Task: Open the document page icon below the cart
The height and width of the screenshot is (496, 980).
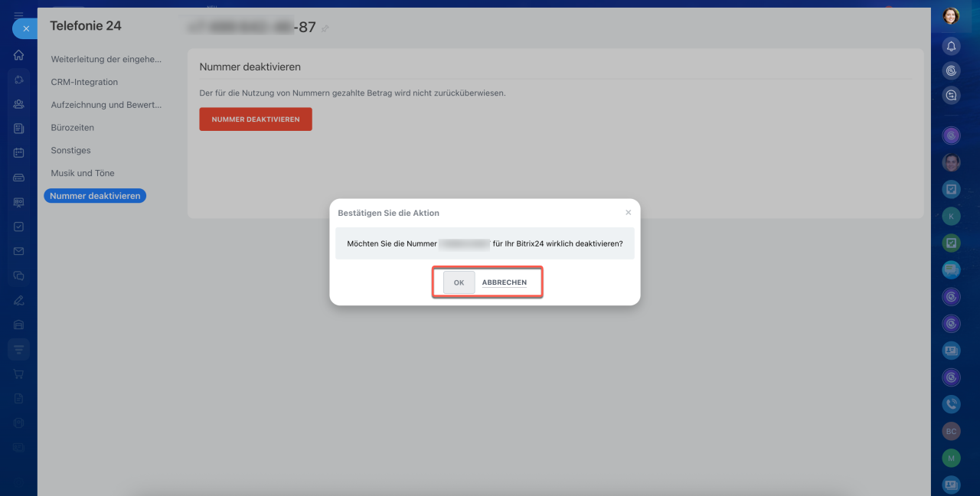Action: (x=19, y=398)
